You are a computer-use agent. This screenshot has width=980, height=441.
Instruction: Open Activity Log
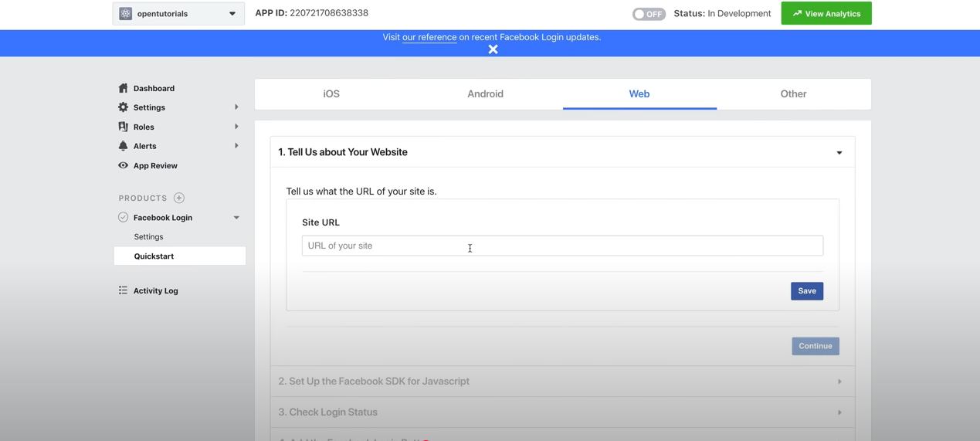(155, 290)
